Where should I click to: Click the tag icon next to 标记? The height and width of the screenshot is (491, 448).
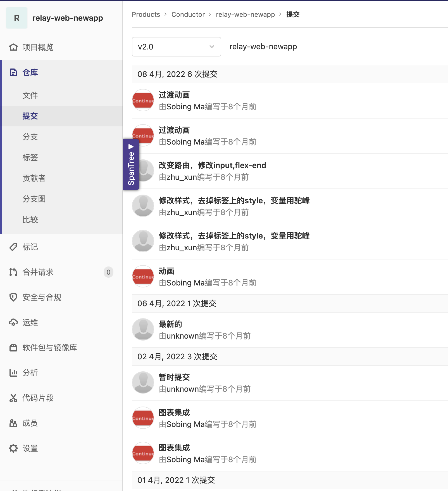coord(13,247)
